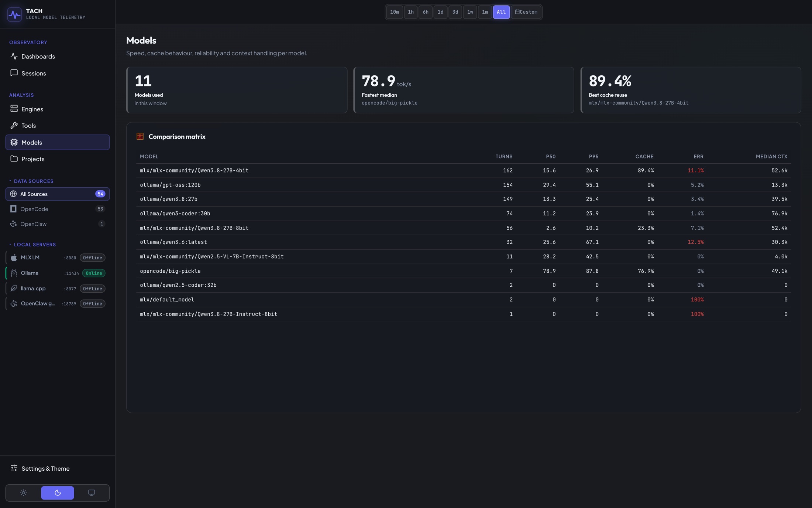Viewport: 812px width, 508px height.
Task: Collapse the Local Servers section
Action: (x=32, y=245)
